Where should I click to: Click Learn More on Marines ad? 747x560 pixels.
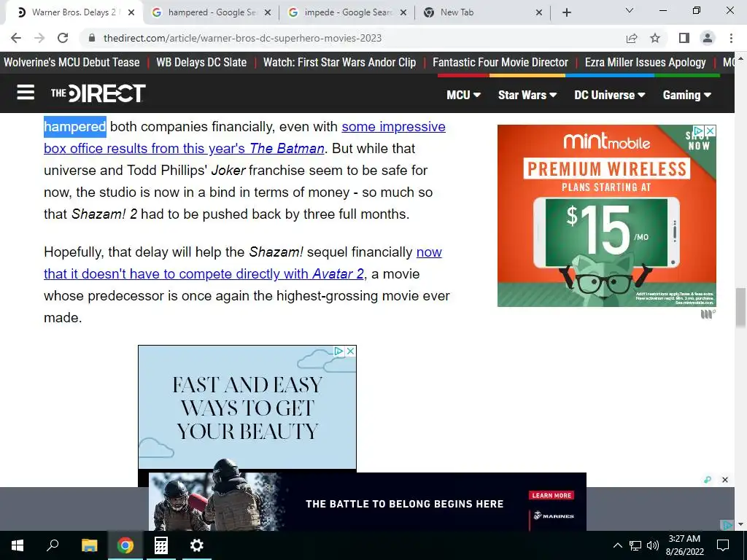[x=551, y=495]
